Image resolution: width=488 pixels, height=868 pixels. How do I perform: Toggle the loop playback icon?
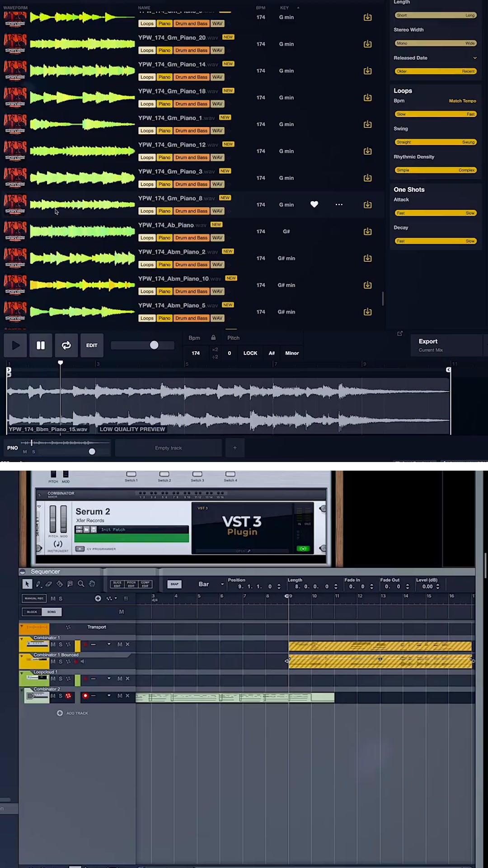(66, 345)
